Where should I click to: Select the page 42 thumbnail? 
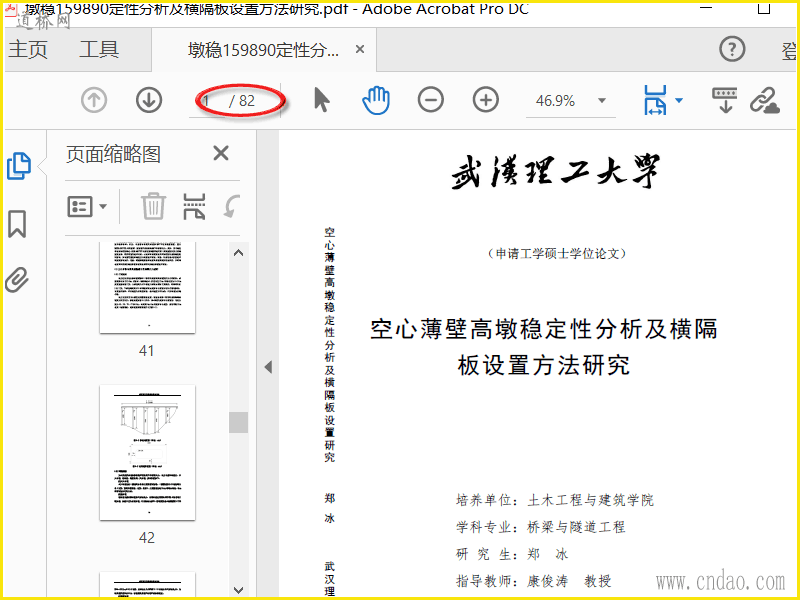[147, 453]
